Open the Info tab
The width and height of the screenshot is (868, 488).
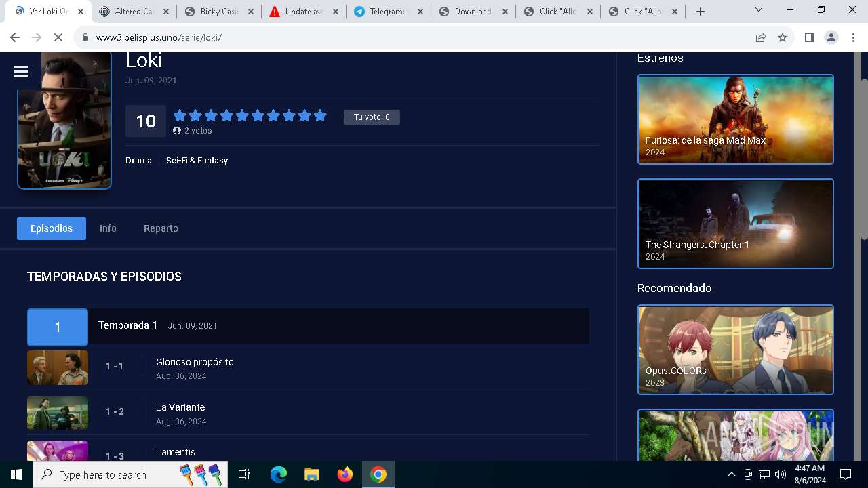tap(108, 228)
